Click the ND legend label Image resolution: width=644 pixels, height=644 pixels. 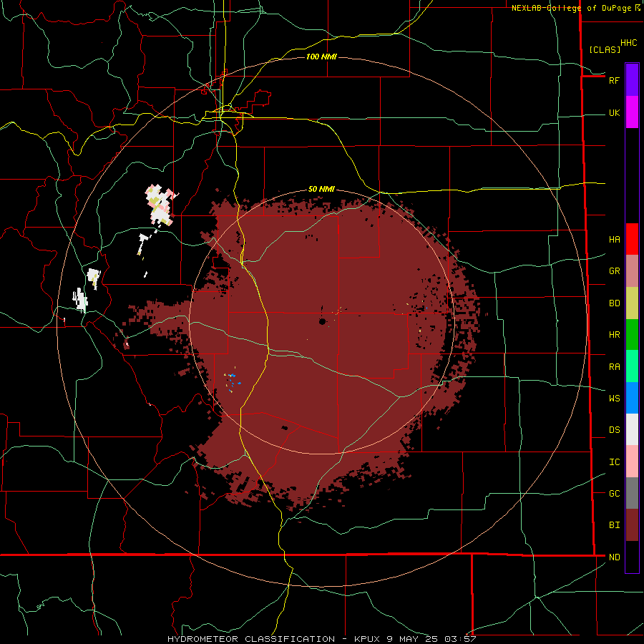click(x=614, y=557)
